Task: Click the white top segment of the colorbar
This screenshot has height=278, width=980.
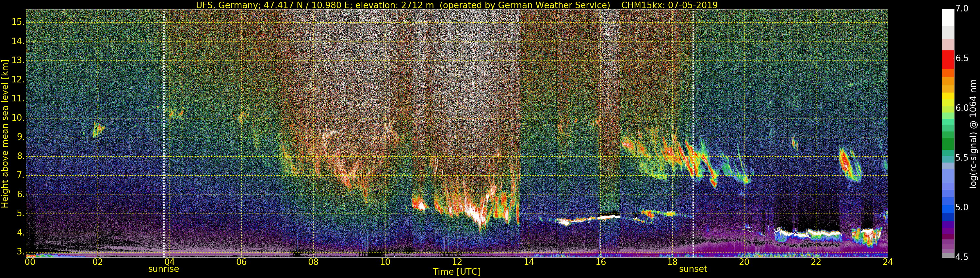Action: 948,18
